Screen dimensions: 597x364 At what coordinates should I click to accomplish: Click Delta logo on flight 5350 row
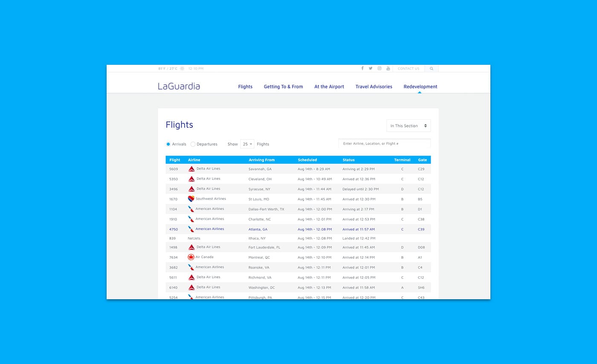[191, 179]
